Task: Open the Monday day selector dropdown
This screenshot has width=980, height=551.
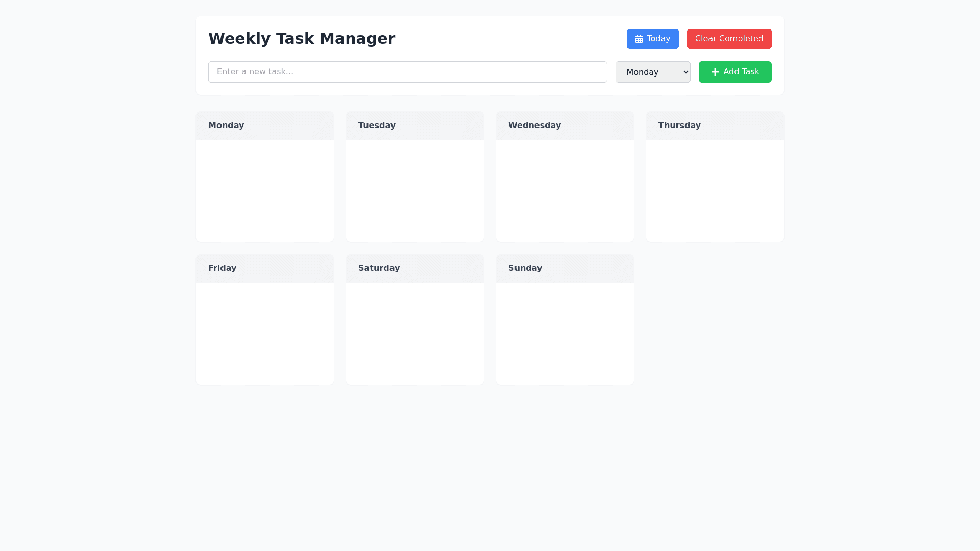Action: coord(652,72)
